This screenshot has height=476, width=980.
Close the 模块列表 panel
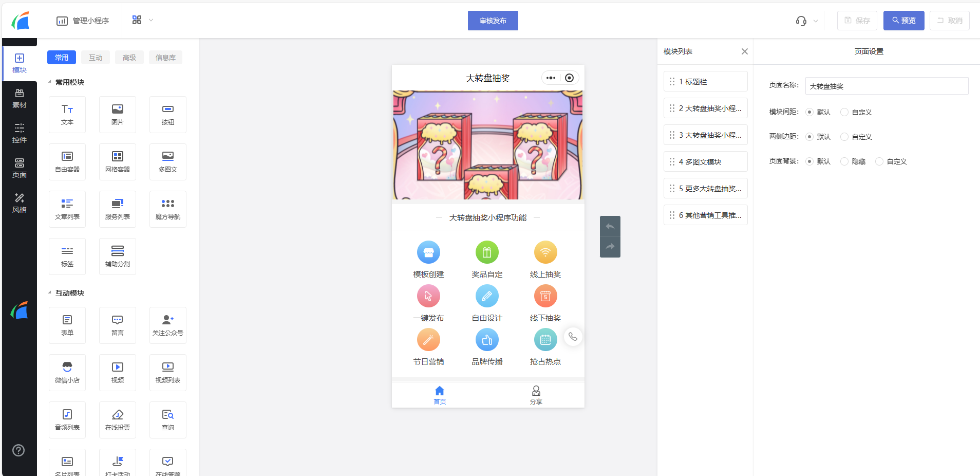click(x=745, y=51)
